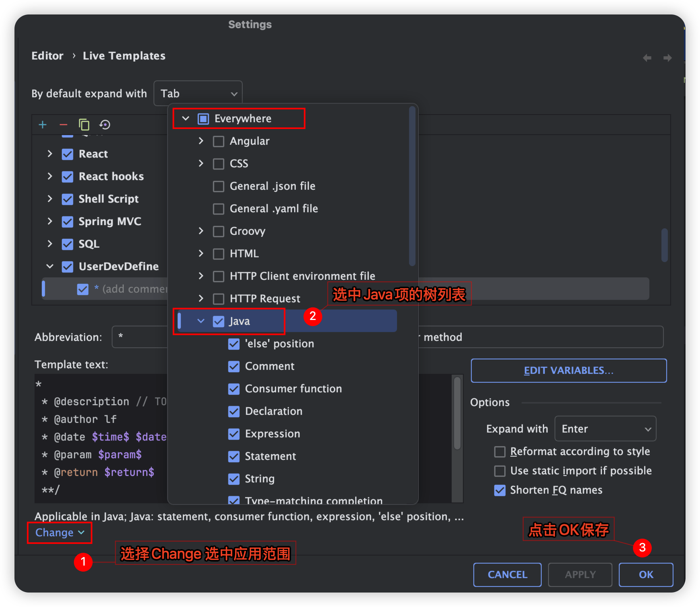Viewport: 700px width, 607px height.
Task: Expand the Shell Script template group
Action: [50, 199]
